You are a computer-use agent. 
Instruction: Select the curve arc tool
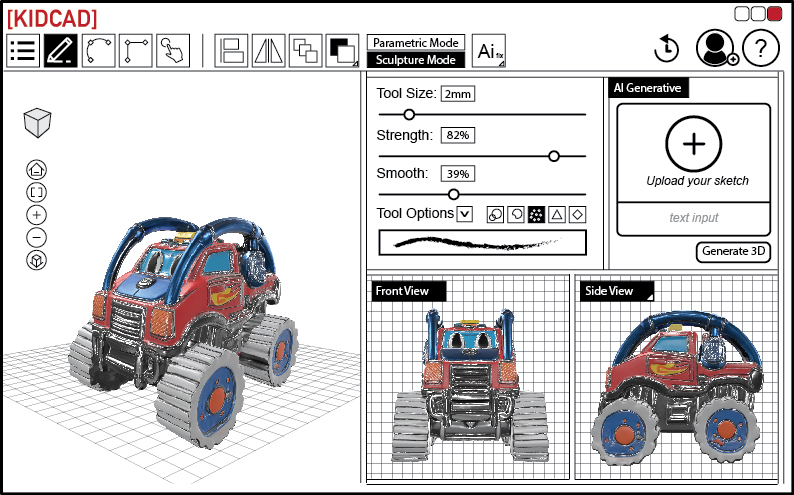(98, 51)
